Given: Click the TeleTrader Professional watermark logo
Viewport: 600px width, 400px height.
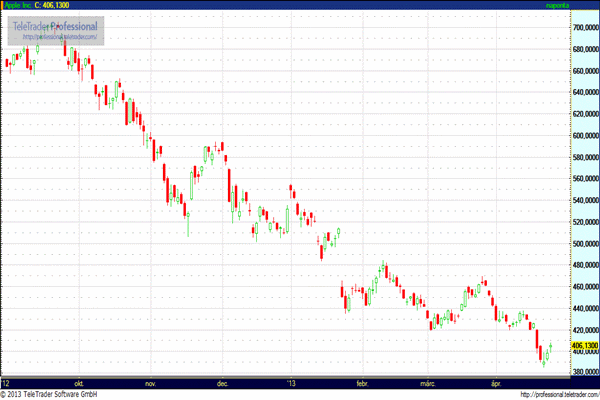Looking at the screenshot, I should (x=55, y=25).
